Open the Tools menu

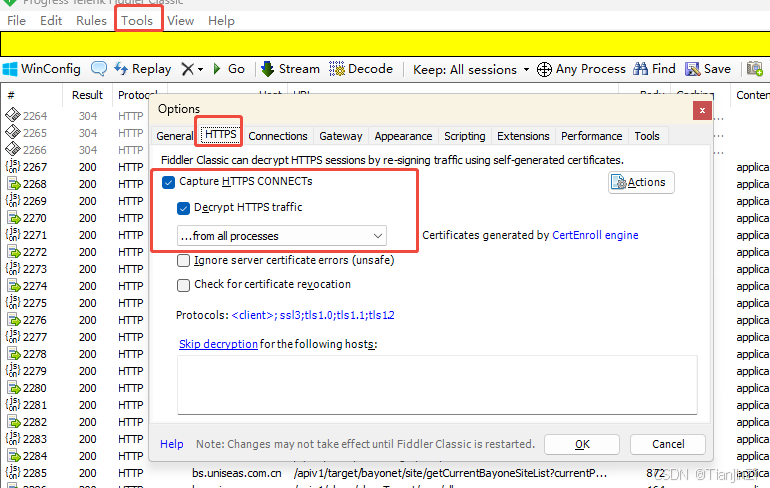pyautogui.click(x=137, y=21)
